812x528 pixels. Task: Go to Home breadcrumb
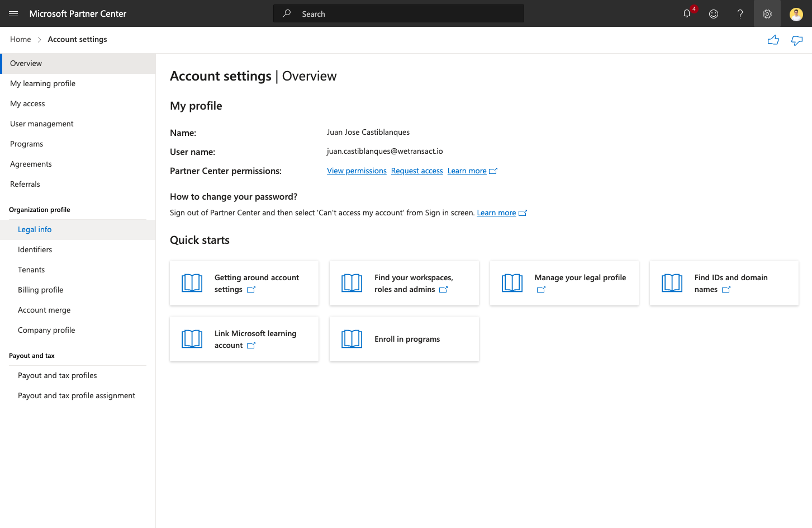coord(21,39)
